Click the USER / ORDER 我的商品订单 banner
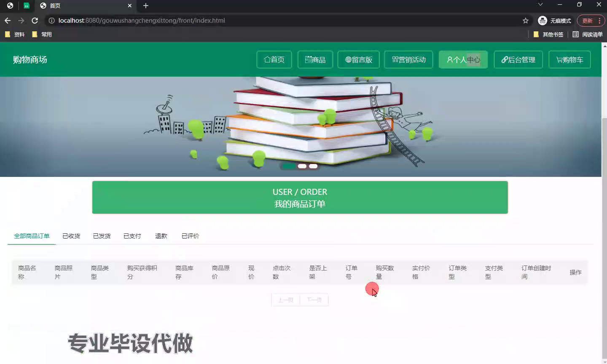This screenshot has width=607, height=364. point(300,198)
